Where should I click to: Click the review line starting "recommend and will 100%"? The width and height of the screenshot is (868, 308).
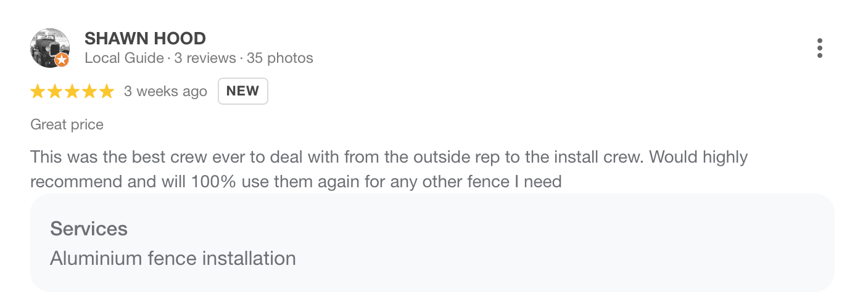296,182
